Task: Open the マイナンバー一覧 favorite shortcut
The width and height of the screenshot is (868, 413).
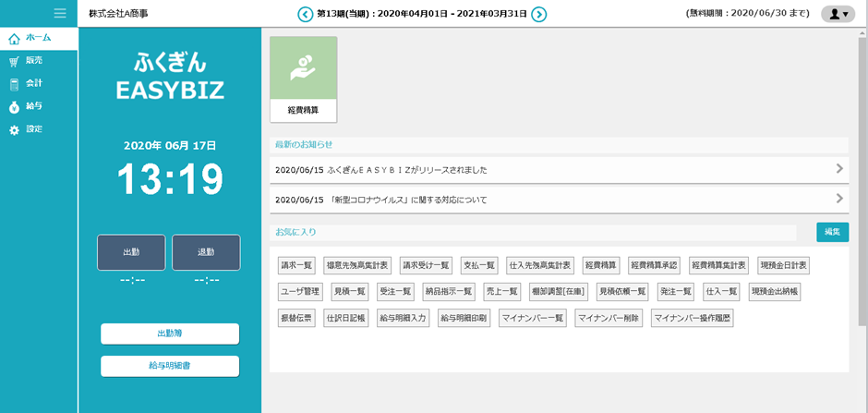Action: coord(532,319)
